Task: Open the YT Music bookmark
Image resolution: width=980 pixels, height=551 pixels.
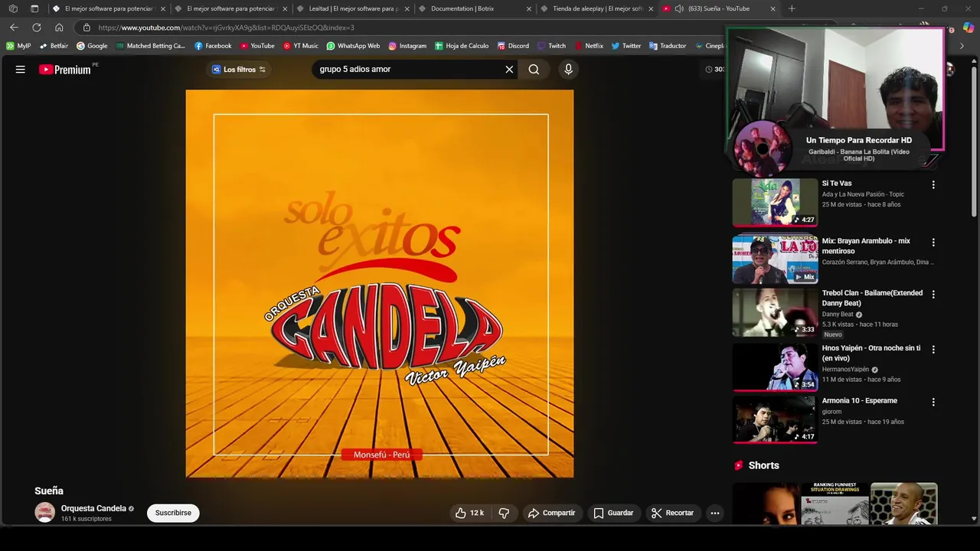Action: coord(300,46)
